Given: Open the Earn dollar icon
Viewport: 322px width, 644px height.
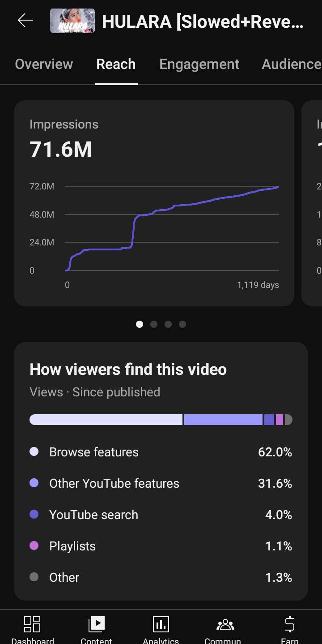Looking at the screenshot, I should (289, 624).
